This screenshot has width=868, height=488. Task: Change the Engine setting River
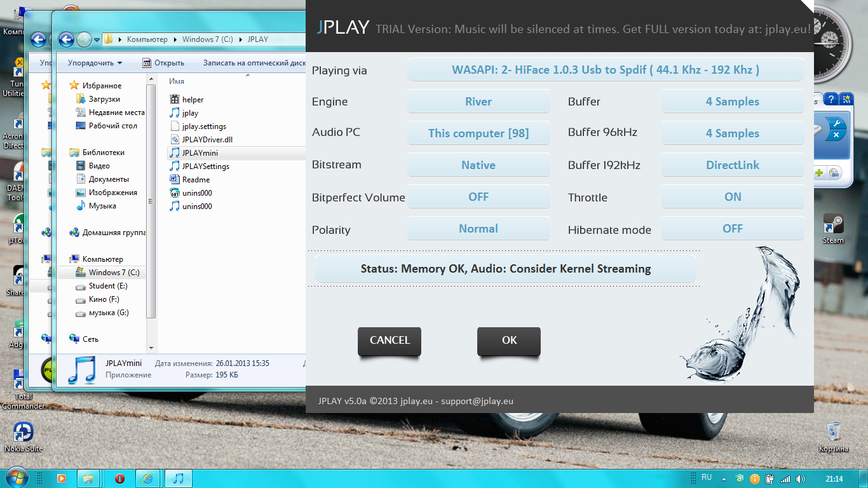pos(478,102)
